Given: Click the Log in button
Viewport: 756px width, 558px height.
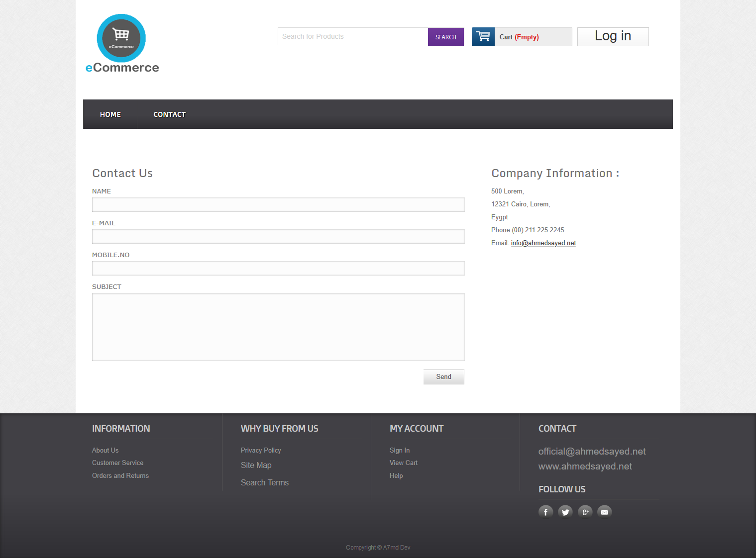Looking at the screenshot, I should pos(613,37).
